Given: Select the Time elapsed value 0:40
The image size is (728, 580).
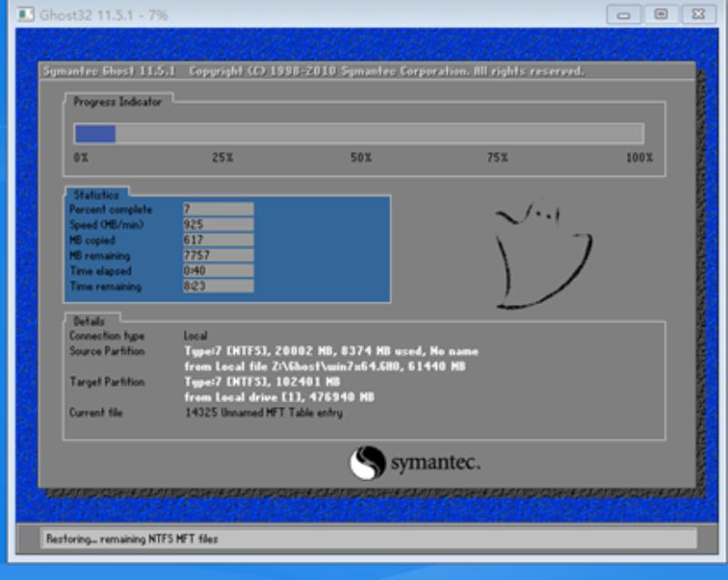Looking at the screenshot, I should 218,270.
